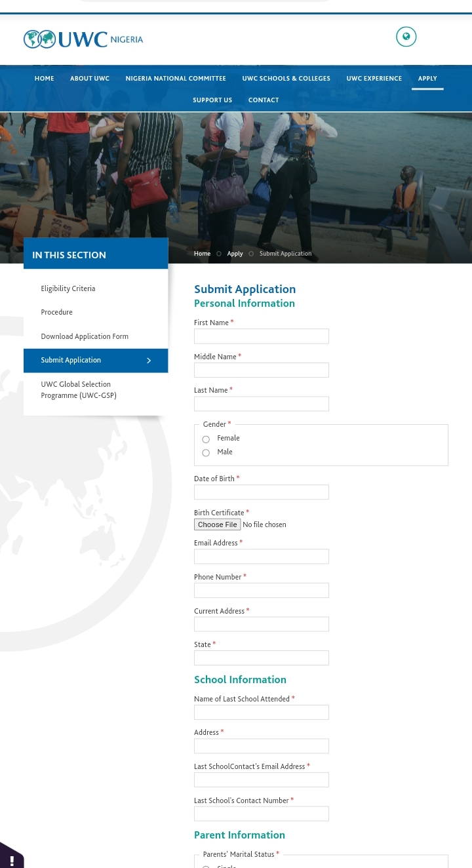Click the Personal Information heading
The height and width of the screenshot is (868, 472).
click(x=245, y=304)
